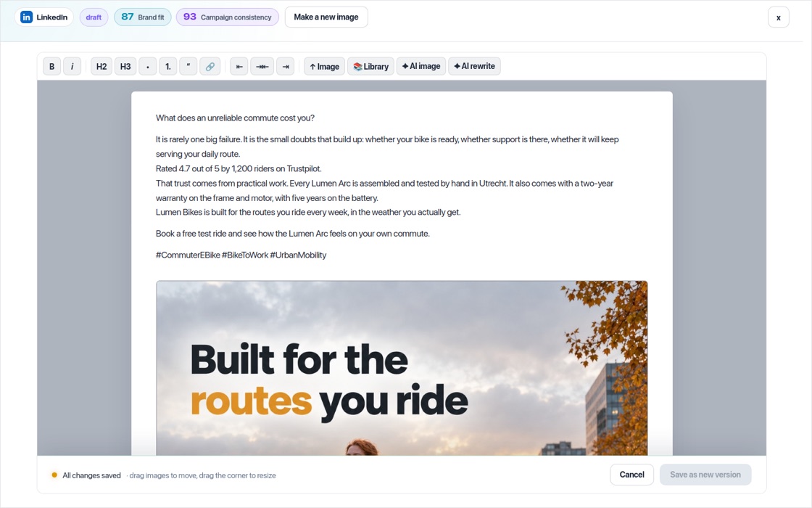Image resolution: width=812 pixels, height=508 pixels.
Task: Click the 'Book a free test ride' paragraph
Action: (293, 234)
